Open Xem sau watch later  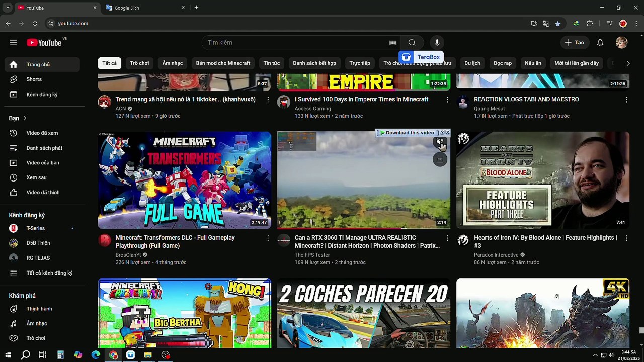pyautogui.click(x=42, y=178)
